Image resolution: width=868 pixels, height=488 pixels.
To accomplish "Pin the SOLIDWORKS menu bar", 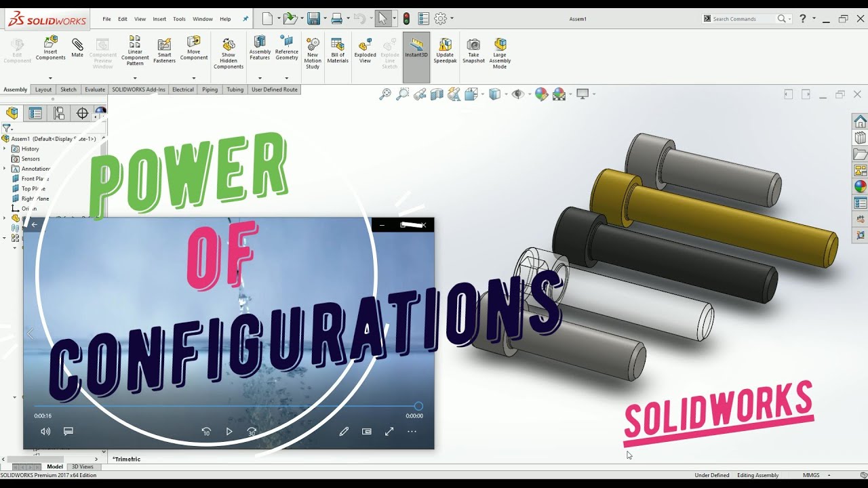I will 245,19.
